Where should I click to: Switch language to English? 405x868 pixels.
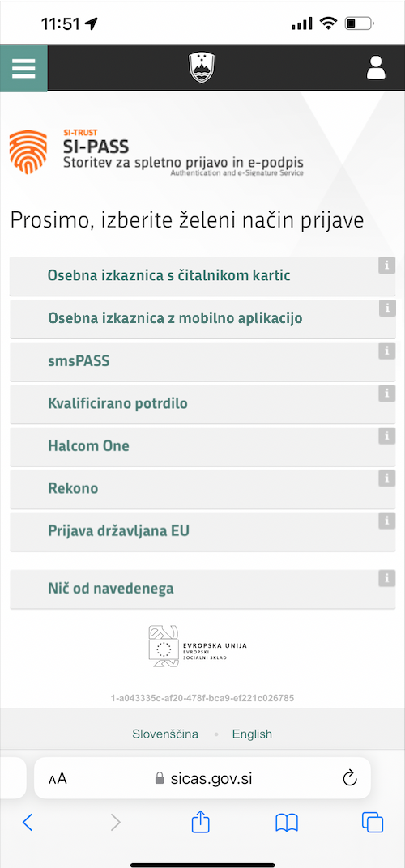coord(252,734)
